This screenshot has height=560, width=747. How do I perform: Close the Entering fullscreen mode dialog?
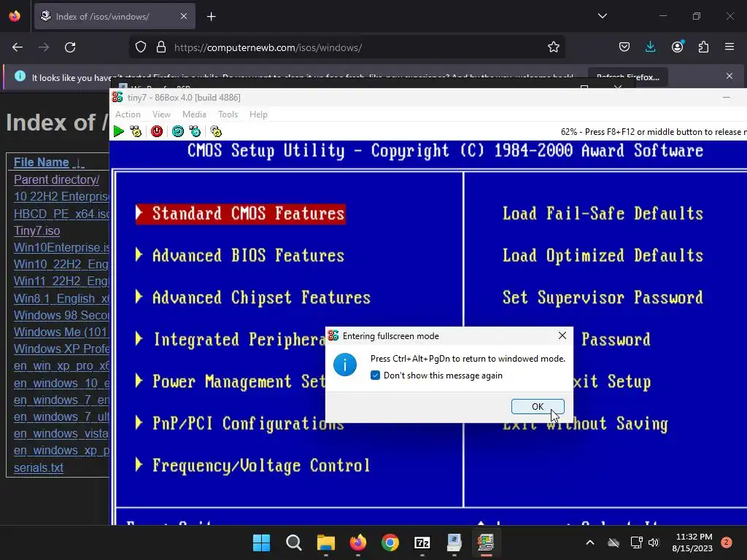tap(562, 335)
